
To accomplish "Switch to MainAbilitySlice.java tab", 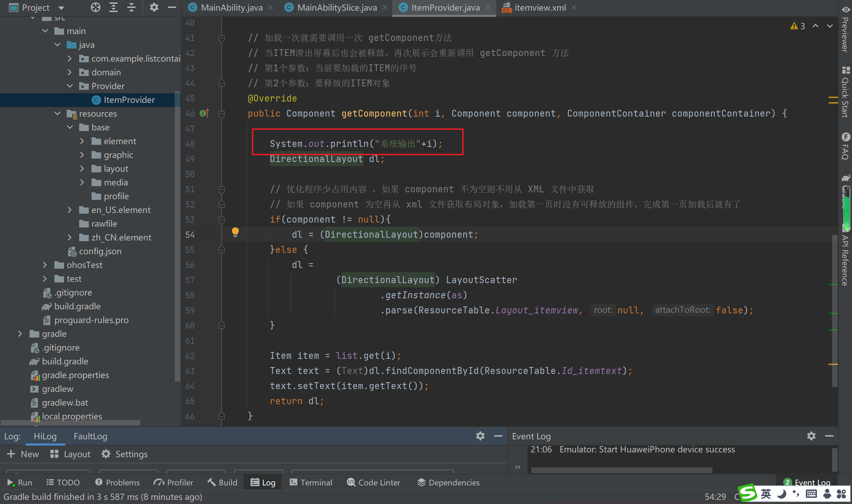I will point(337,8).
